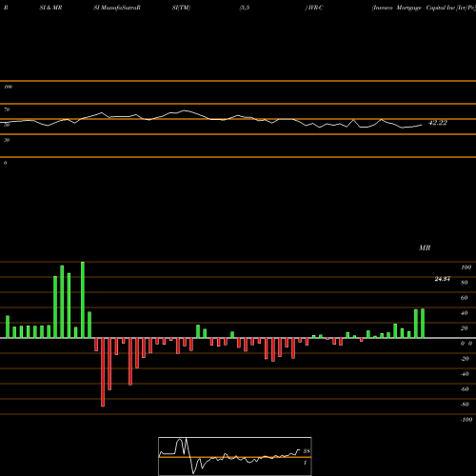Screen dimensions: 476x476
Task: Click the tallest green histogram bar
Action: (x=83, y=300)
